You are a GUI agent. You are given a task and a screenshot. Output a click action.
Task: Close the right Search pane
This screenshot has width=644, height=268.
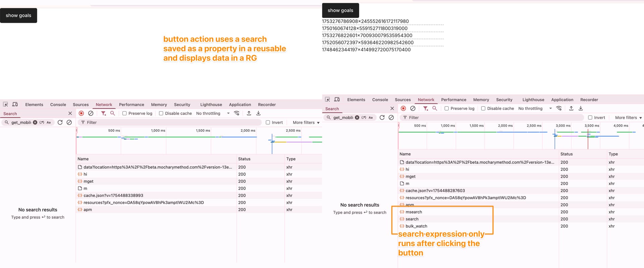click(x=392, y=108)
